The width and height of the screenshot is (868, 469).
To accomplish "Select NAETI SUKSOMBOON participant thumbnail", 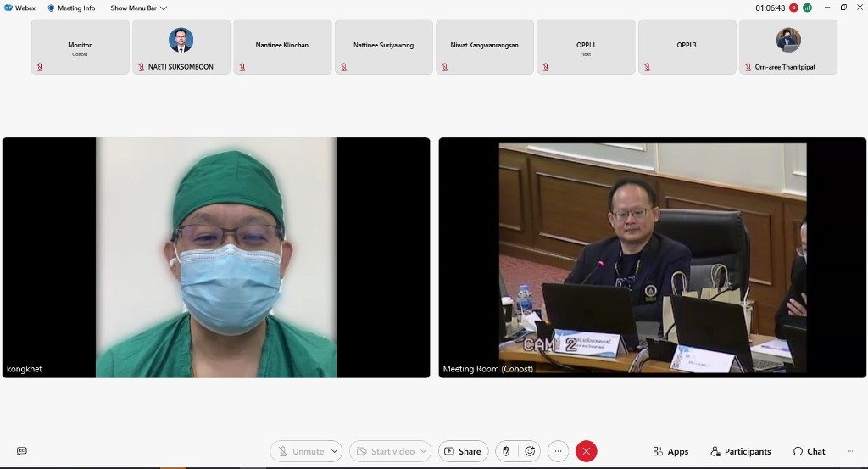I will point(181,47).
